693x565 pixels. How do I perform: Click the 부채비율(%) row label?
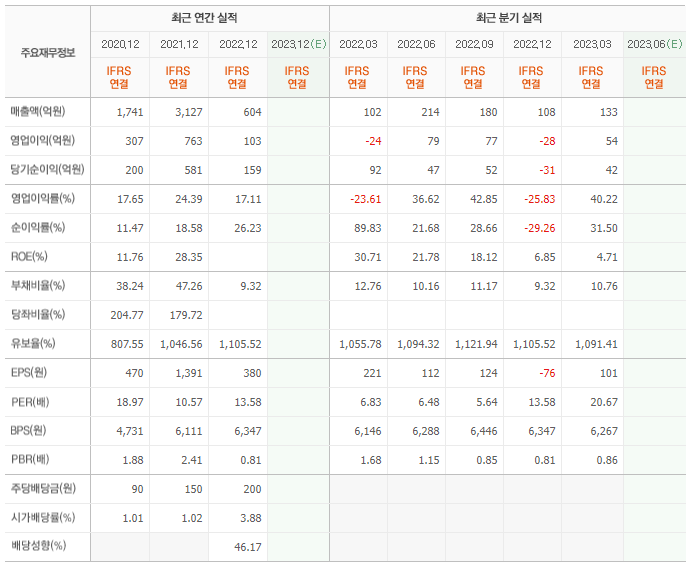pyautogui.click(x=38, y=286)
